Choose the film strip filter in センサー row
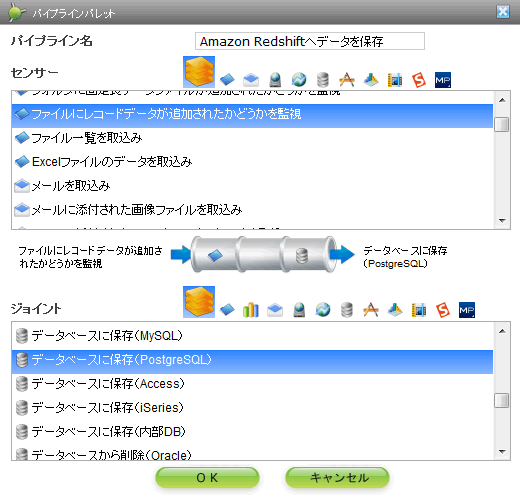This screenshot has width=520, height=497. tap(395, 80)
